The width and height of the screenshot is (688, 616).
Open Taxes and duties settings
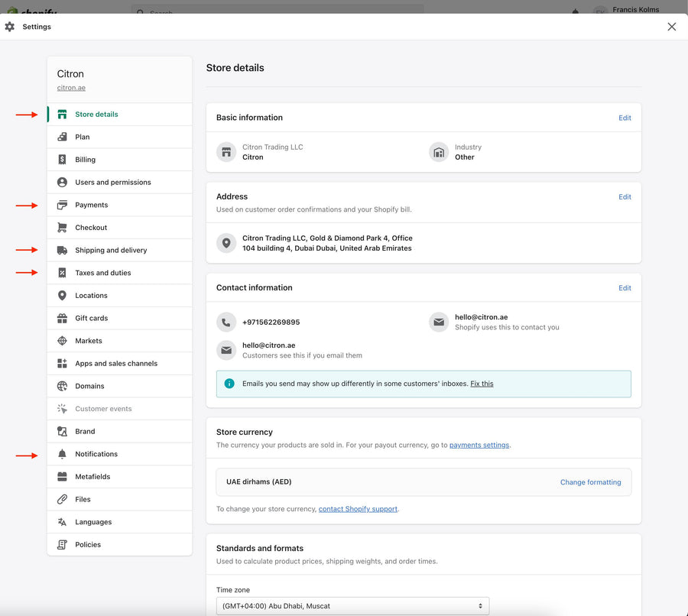point(120,273)
